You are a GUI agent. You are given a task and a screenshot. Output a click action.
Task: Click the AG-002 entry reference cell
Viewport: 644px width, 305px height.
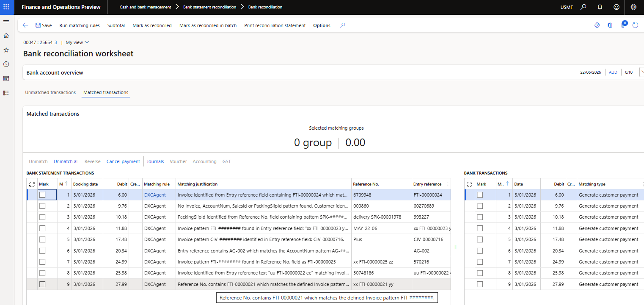point(431,251)
